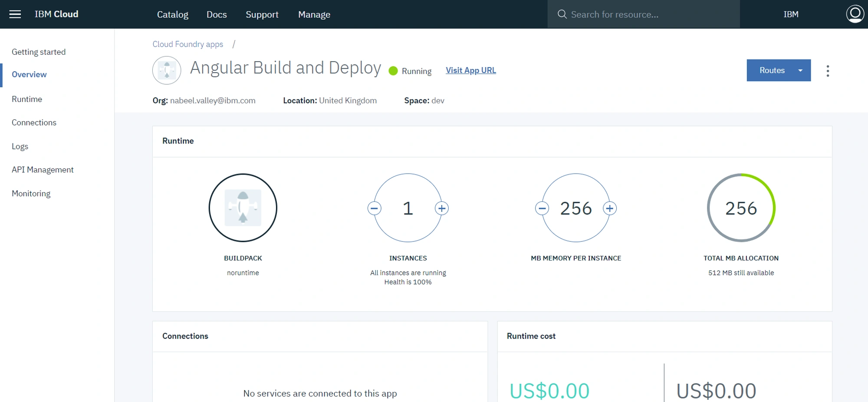The image size is (868, 402).
Task: Click the Space dev text
Action: [x=424, y=100]
